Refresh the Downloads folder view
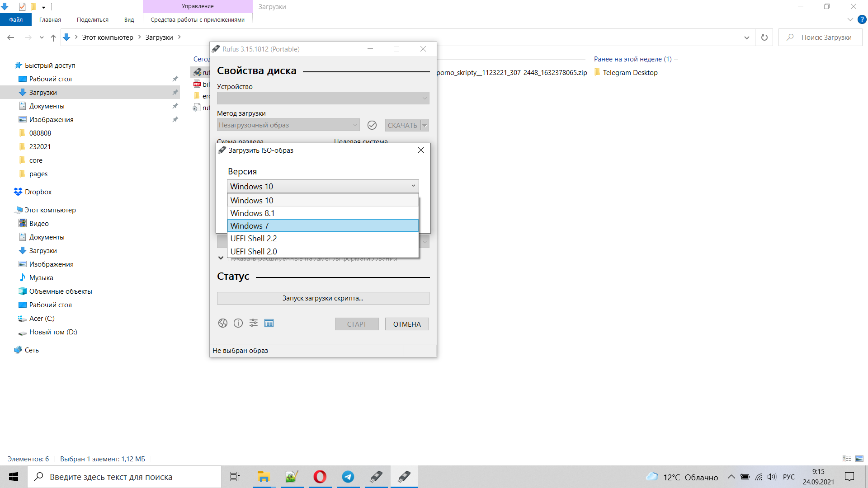 click(764, 38)
